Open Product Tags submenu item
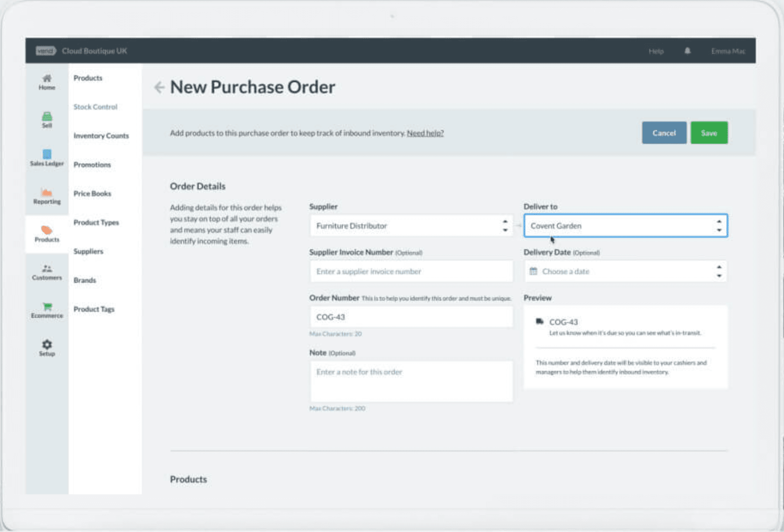Screen dimensions: 784x532 coord(94,309)
